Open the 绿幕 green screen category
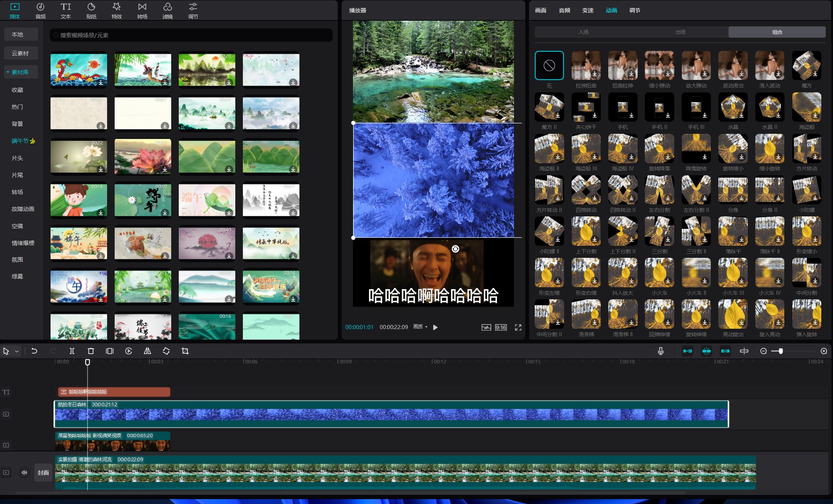 point(17,276)
